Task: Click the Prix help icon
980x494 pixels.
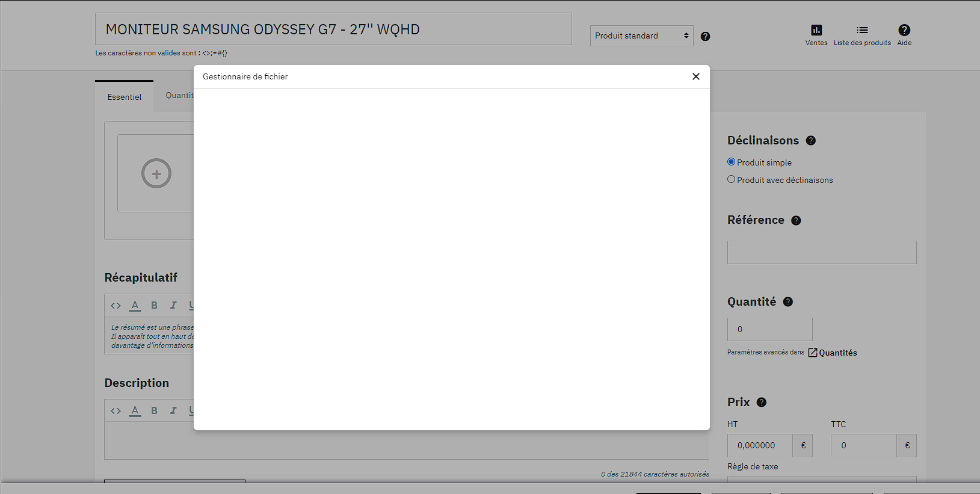Action: click(x=762, y=403)
